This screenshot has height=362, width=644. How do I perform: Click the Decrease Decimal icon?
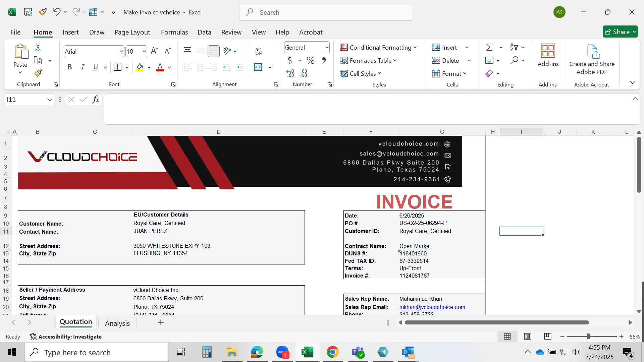pyautogui.click(x=303, y=73)
